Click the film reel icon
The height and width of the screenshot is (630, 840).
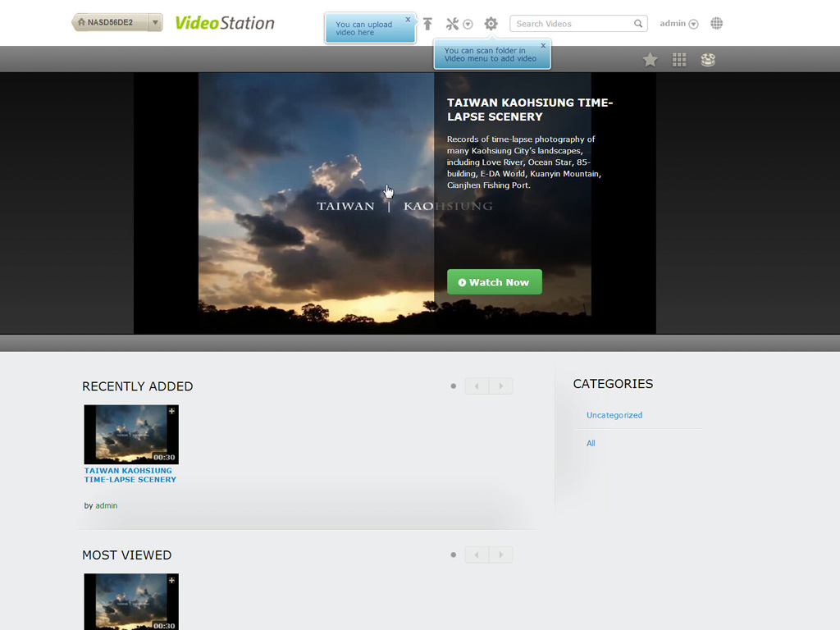pyautogui.click(x=708, y=59)
